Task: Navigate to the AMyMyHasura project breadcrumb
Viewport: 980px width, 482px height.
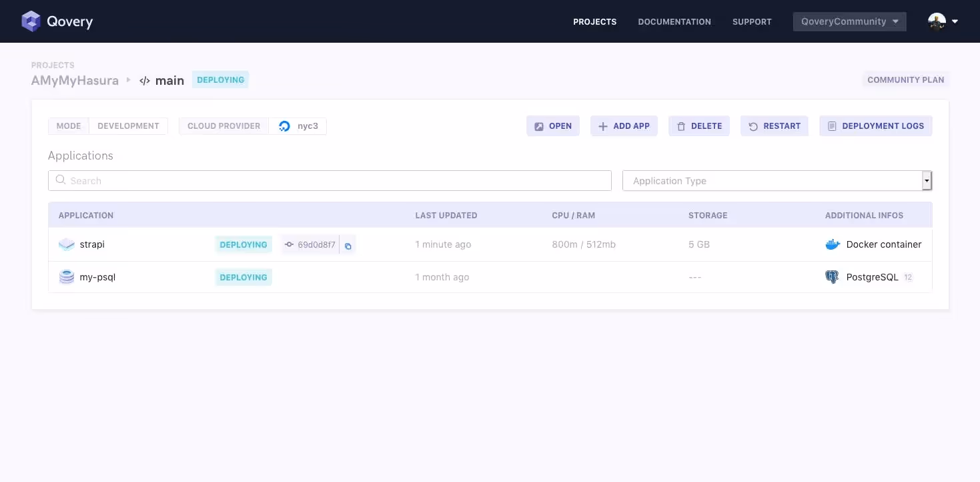Action: click(x=75, y=81)
